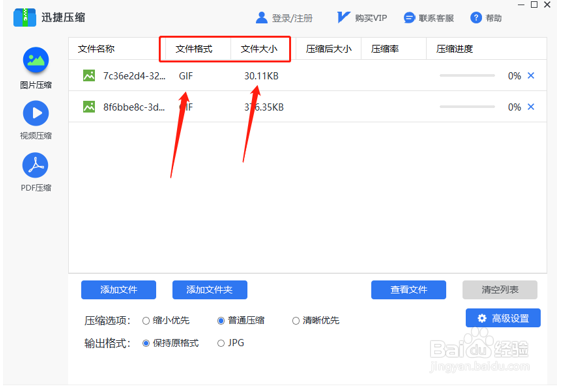Select the 普通压缩 radio option

221,321
